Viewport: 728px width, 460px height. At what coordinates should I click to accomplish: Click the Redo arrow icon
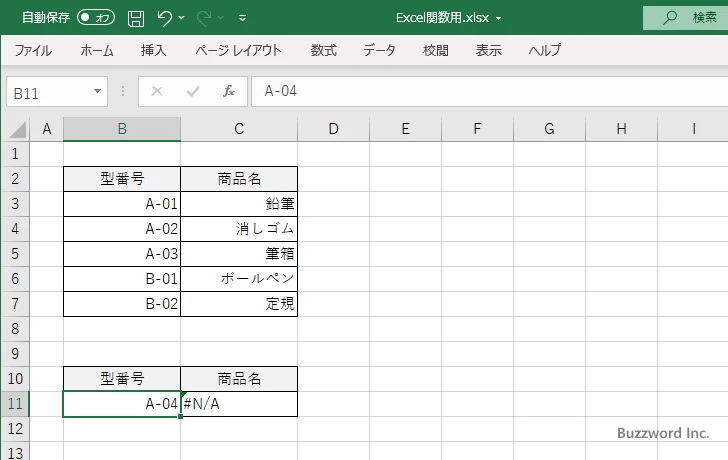tap(204, 18)
